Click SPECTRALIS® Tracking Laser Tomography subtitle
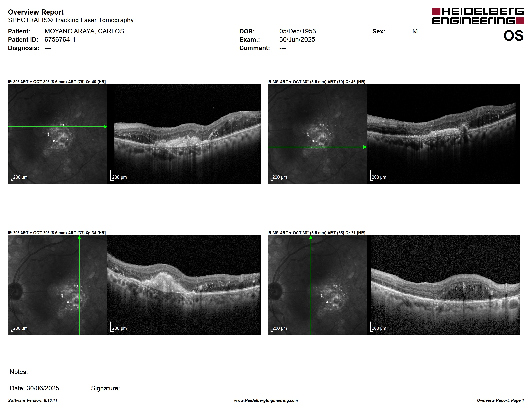 pyautogui.click(x=71, y=20)
